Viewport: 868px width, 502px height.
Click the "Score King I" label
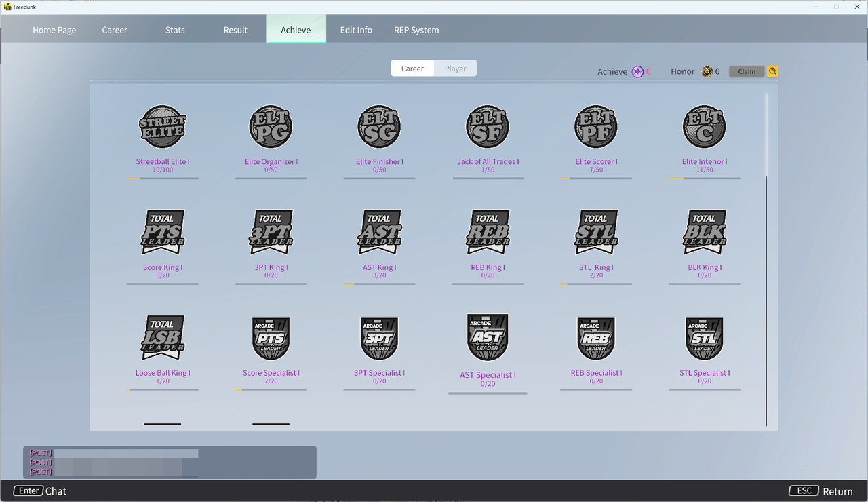163,268
